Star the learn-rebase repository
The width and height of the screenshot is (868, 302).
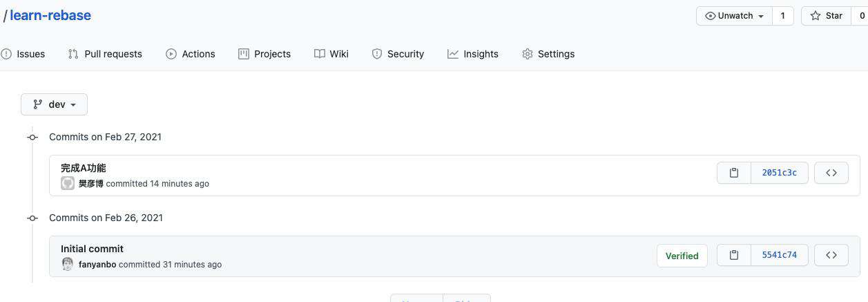[x=827, y=15]
